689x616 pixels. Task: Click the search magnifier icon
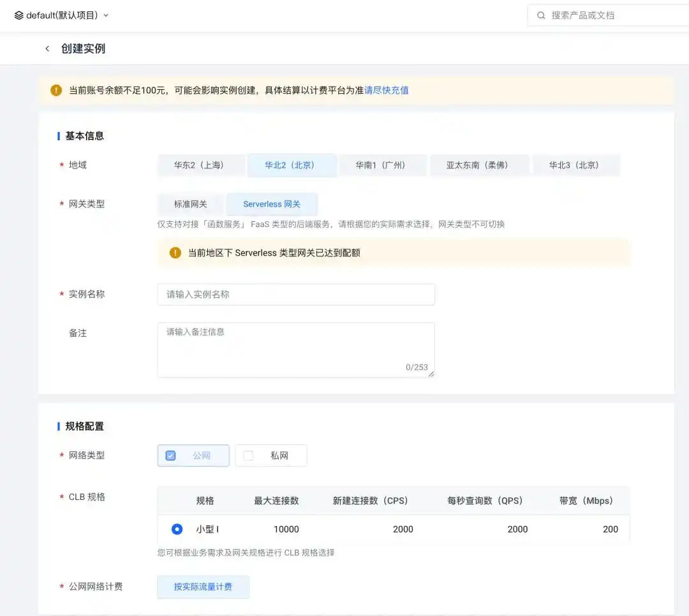tap(540, 15)
